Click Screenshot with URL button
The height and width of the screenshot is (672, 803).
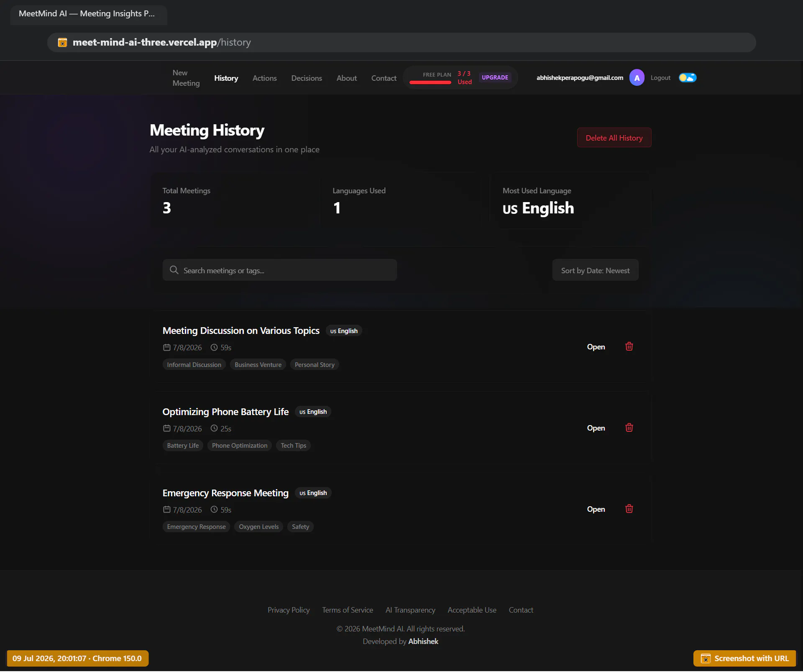[744, 659]
